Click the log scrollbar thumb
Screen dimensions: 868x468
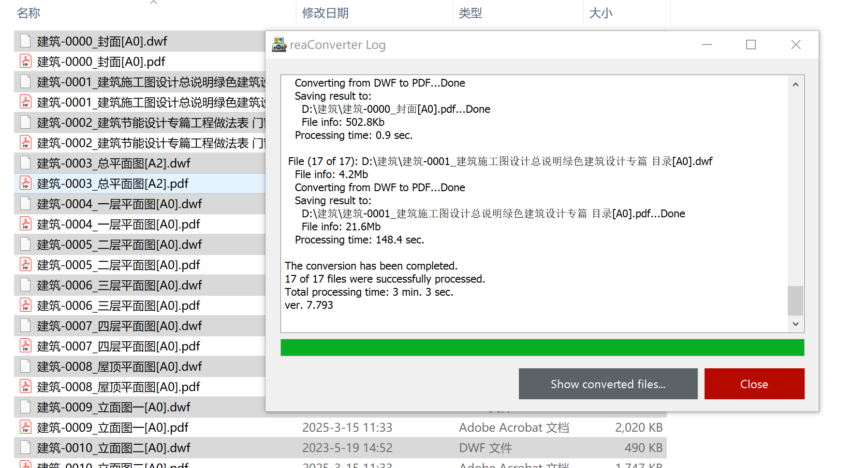coord(795,301)
